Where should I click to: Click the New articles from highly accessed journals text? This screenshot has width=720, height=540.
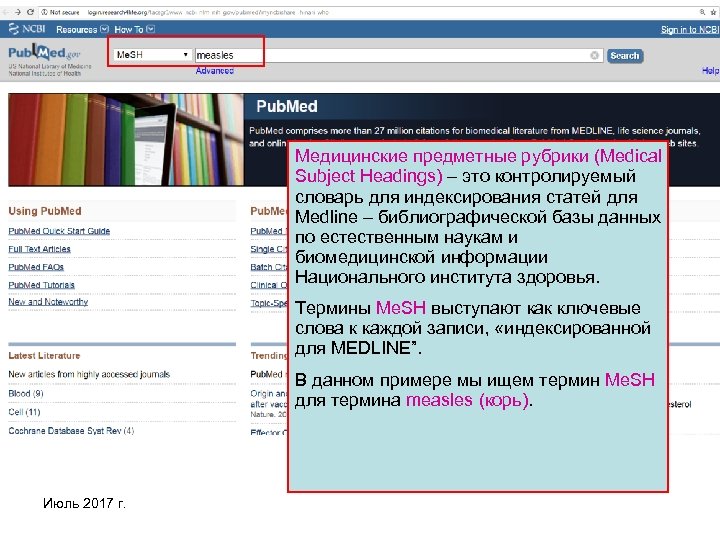pyautogui.click(x=89, y=374)
